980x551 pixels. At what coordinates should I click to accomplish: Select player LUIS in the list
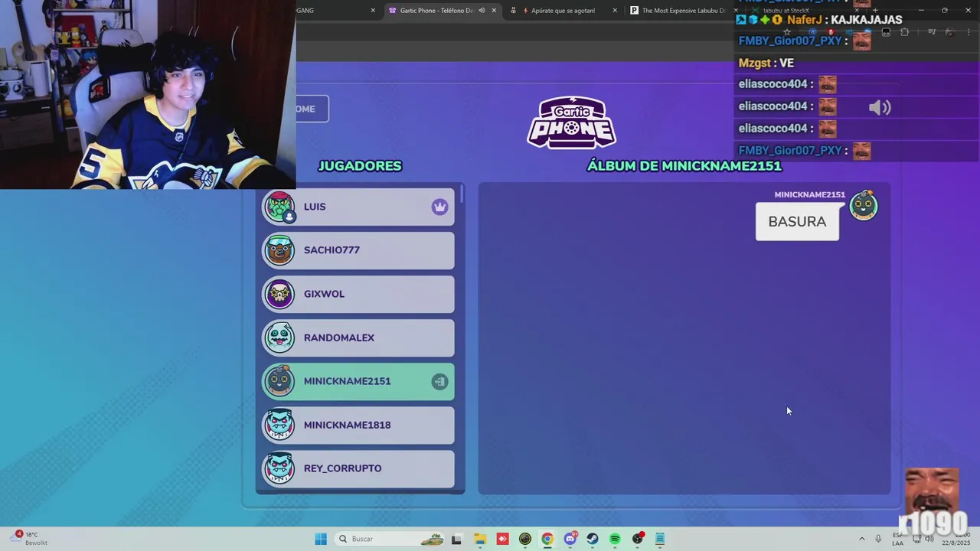click(358, 207)
